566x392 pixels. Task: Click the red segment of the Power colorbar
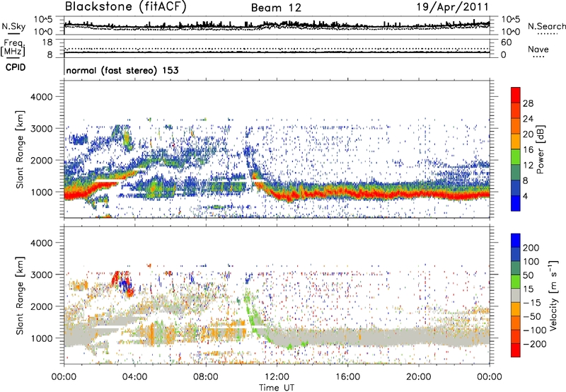(516, 95)
